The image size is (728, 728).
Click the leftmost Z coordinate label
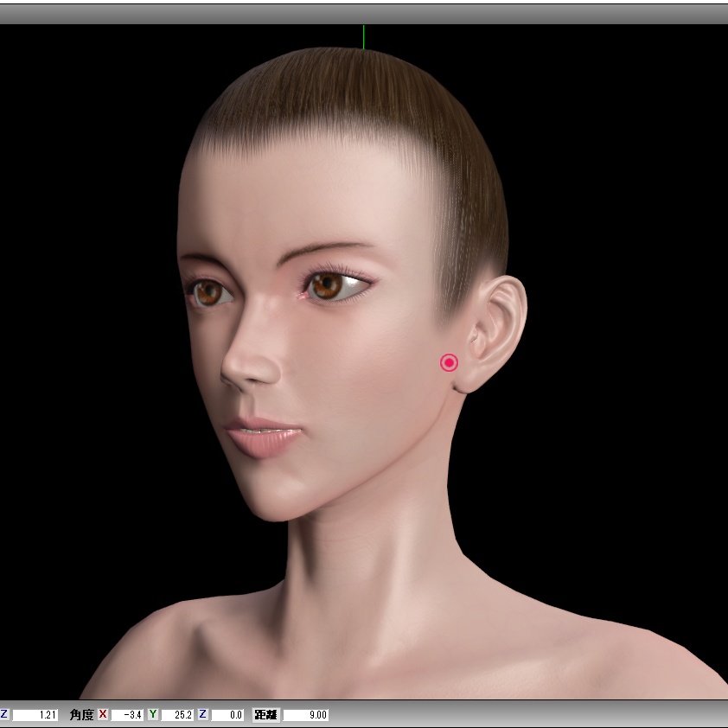3,715
